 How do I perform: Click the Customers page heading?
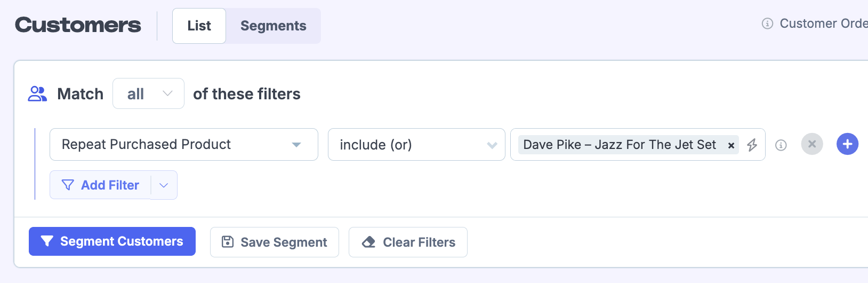(78, 25)
